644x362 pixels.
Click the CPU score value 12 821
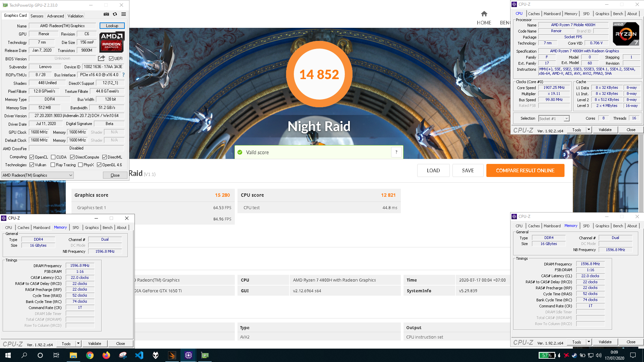coord(388,195)
